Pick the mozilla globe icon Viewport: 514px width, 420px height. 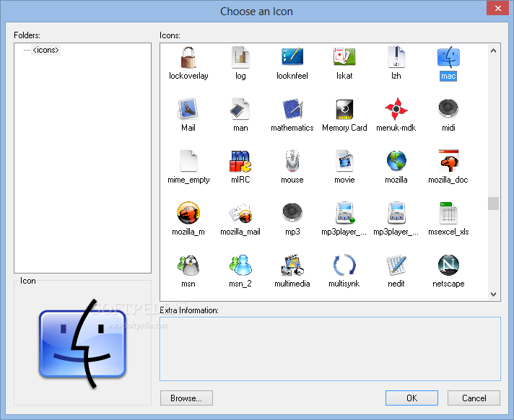pyautogui.click(x=396, y=161)
